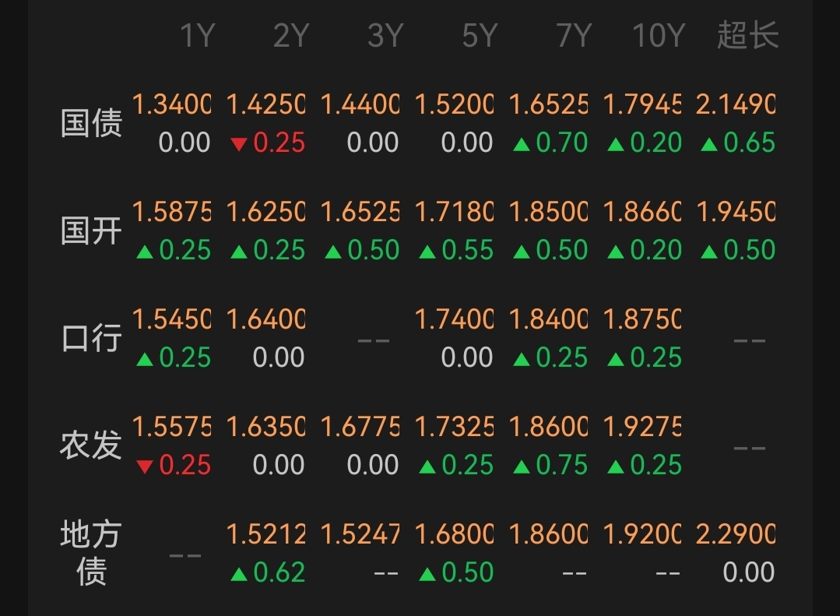The image size is (840, 616).
Task: Click the 国开 3Y yield 1.6525
Action: tap(360, 212)
